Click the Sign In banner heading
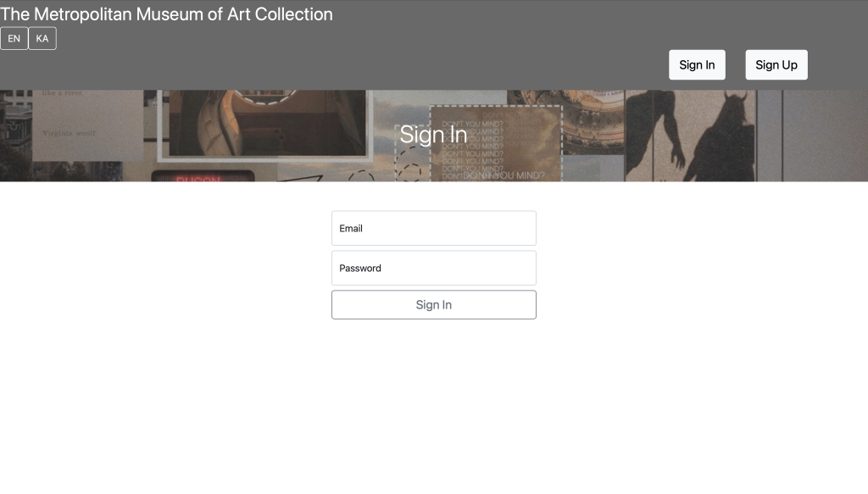 [433, 135]
